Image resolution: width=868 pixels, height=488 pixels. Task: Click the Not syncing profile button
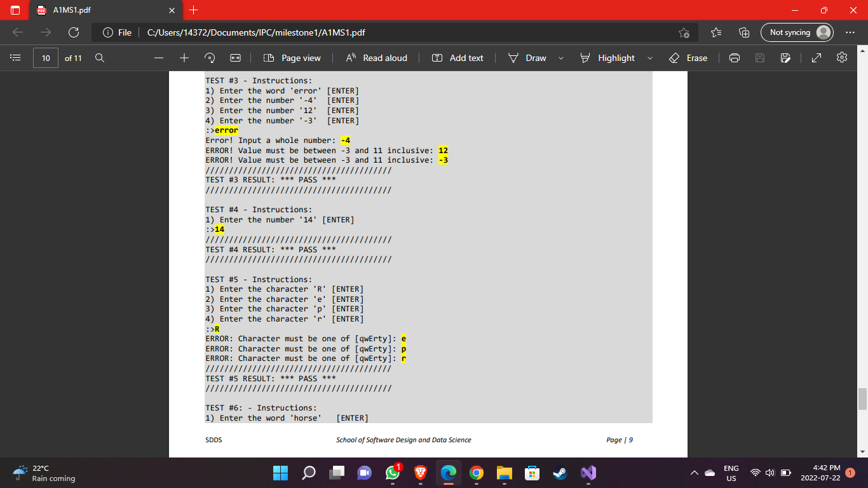797,32
